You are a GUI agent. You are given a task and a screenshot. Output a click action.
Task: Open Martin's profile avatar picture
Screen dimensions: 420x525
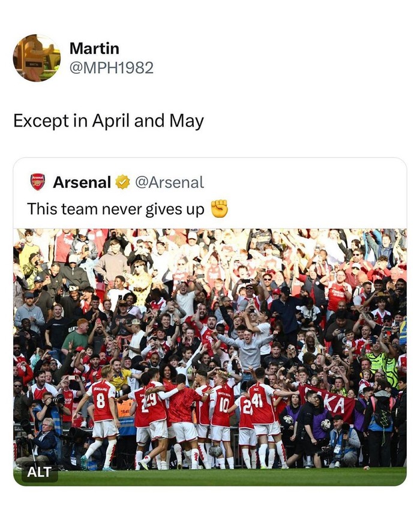[x=37, y=58]
